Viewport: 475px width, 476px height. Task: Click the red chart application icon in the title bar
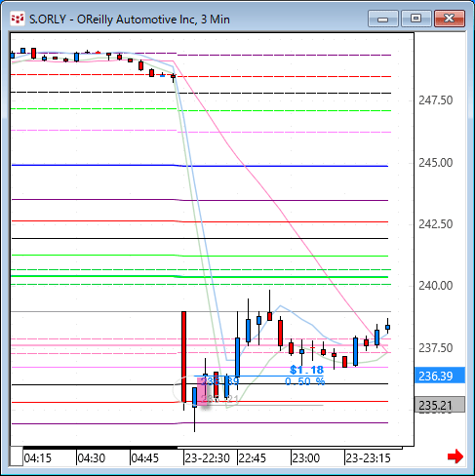(x=18, y=19)
